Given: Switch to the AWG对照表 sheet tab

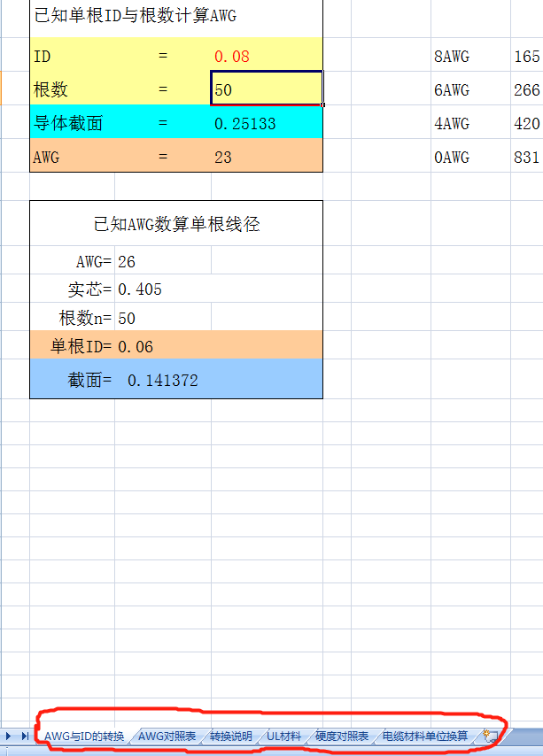Looking at the screenshot, I should [x=167, y=737].
